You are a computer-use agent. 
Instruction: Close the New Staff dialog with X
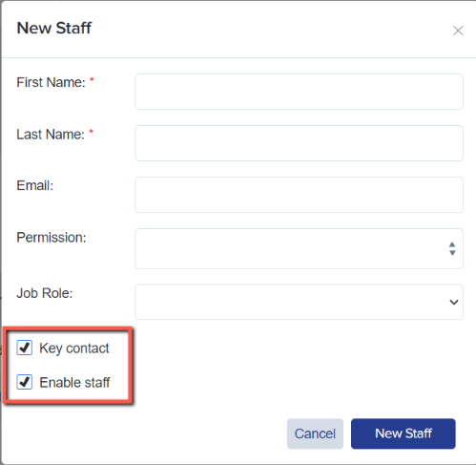pos(458,31)
